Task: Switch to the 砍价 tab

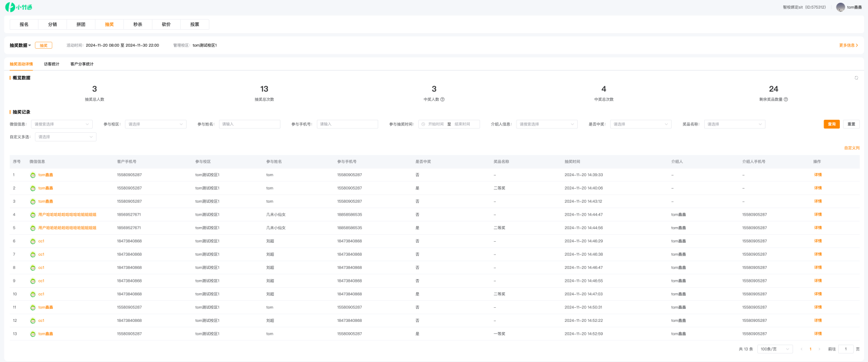Action: coord(167,24)
